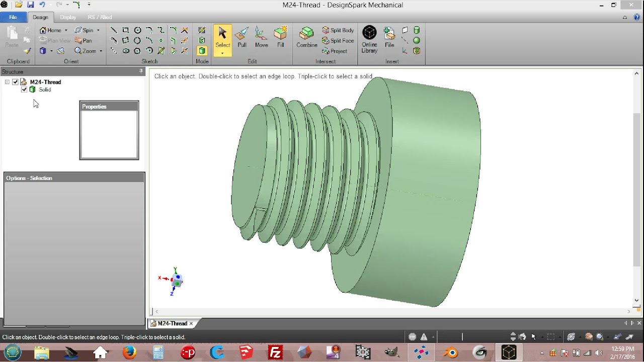Choose the Fill tool

point(280,38)
